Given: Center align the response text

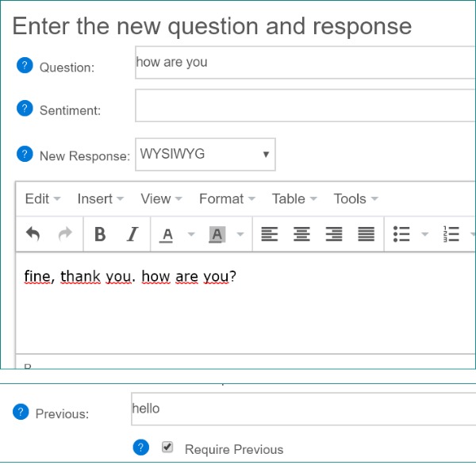Looking at the screenshot, I should [301, 234].
